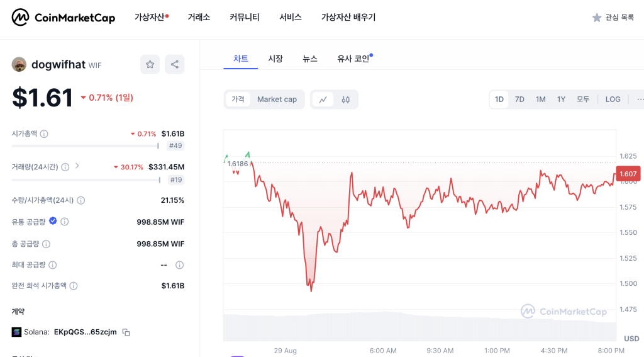The image size is (644, 357).
Task: Select the 가격 chart toggle
Action: (x=238, y=99)
